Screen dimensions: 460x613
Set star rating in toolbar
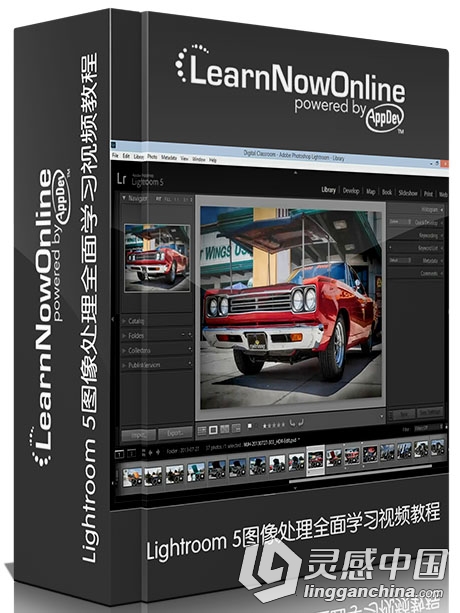click(x=274, y=425)
